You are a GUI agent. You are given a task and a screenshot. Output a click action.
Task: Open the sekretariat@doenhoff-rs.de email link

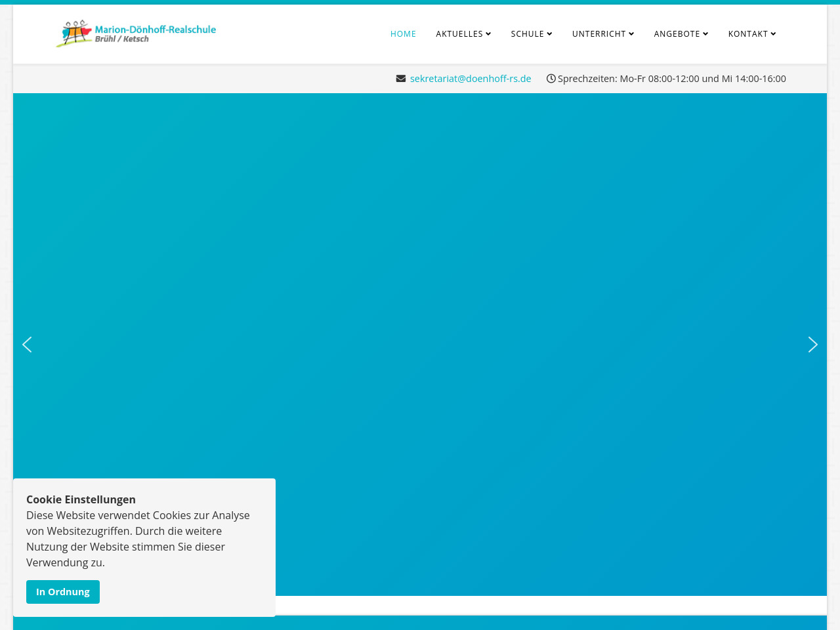[471, 79]
